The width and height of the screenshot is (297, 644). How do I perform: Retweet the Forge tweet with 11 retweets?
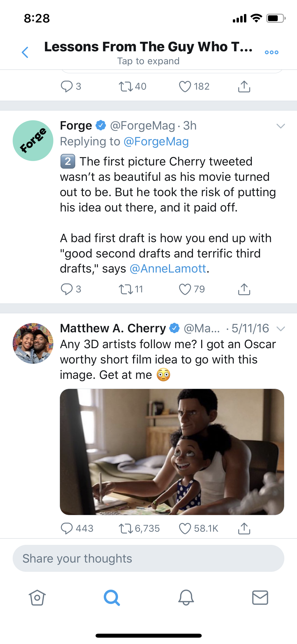coord(126,289)
